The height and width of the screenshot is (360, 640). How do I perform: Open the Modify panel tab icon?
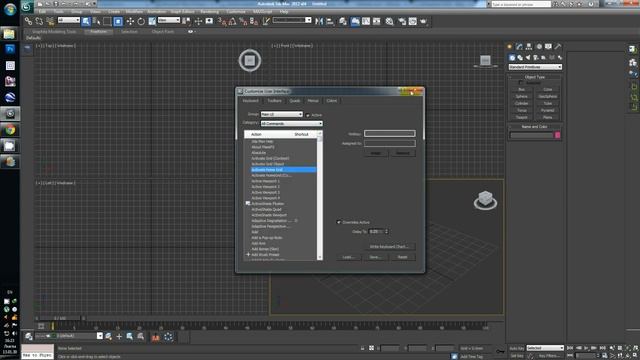pos(519,47)
